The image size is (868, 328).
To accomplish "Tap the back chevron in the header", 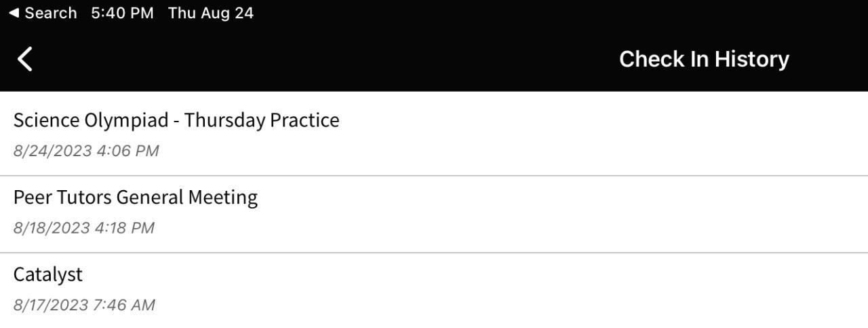I will tap(25, 59).
